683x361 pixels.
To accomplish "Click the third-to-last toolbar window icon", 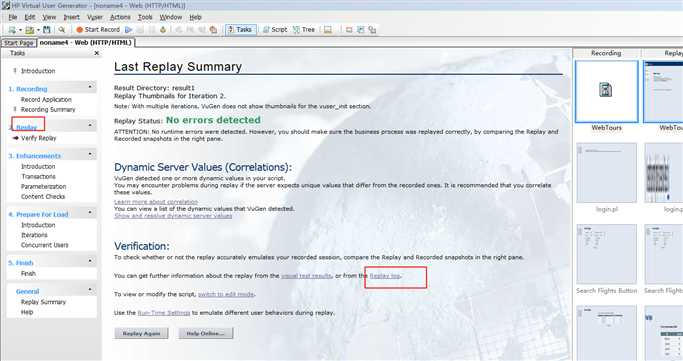I will [x=349, y=30].
